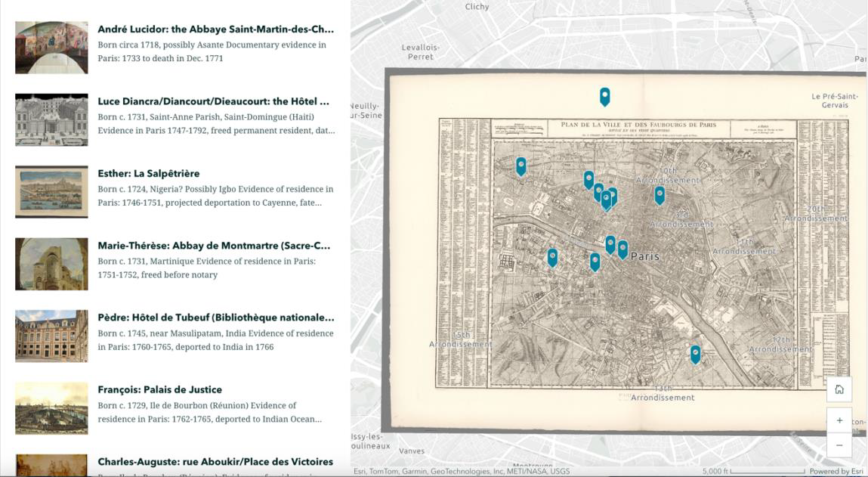This screenshot has height=477, width=868.
Task: Click the text 'Born c. 1731, Saint-Anne Parish, Saint-Domingue (Haiti)'
Action: 206,117
